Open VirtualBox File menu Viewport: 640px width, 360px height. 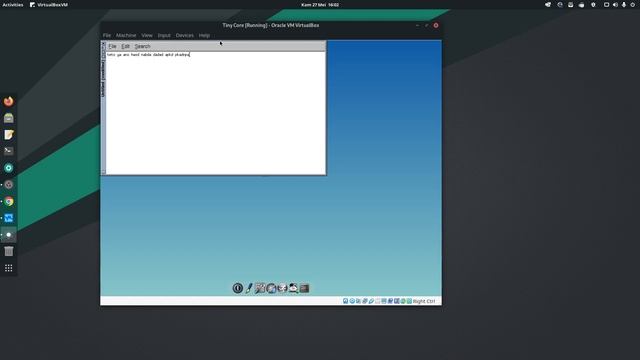click(x=107, y=36)
